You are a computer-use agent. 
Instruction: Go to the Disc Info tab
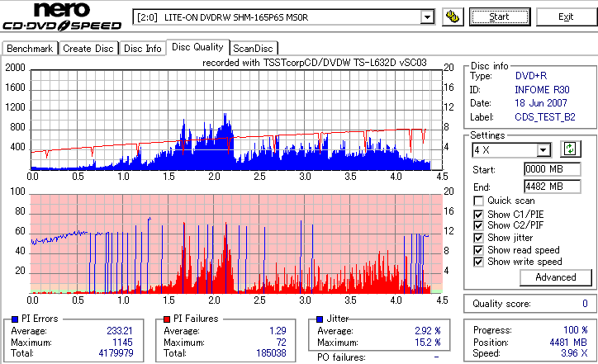(143, 49)
